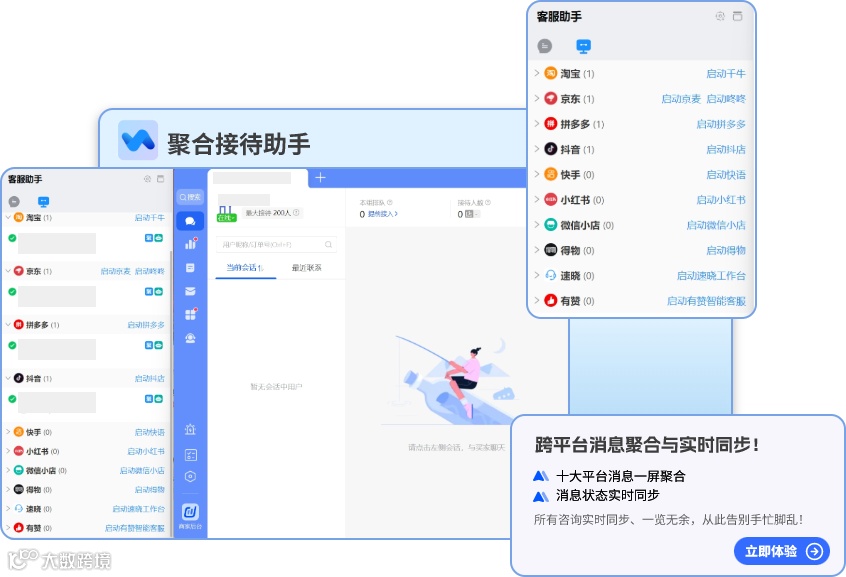Click green badge icon in 京东 account row

(x=159, y=291)
